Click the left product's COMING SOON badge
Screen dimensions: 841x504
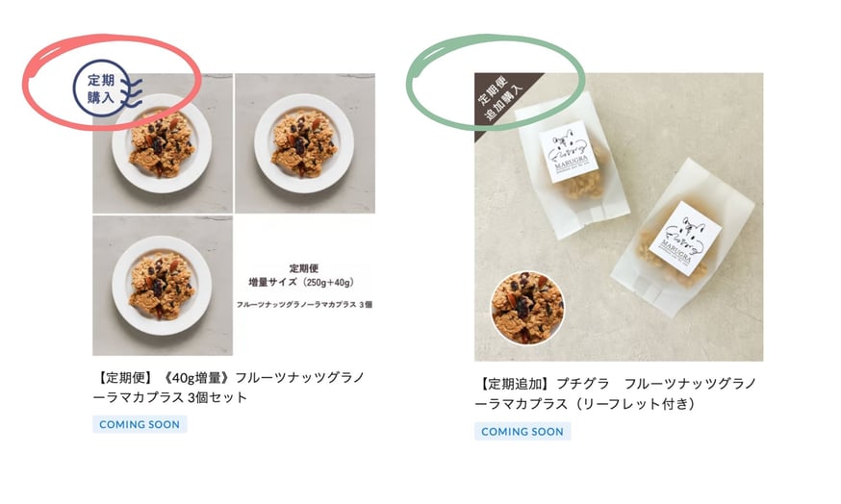pos(140,424)
